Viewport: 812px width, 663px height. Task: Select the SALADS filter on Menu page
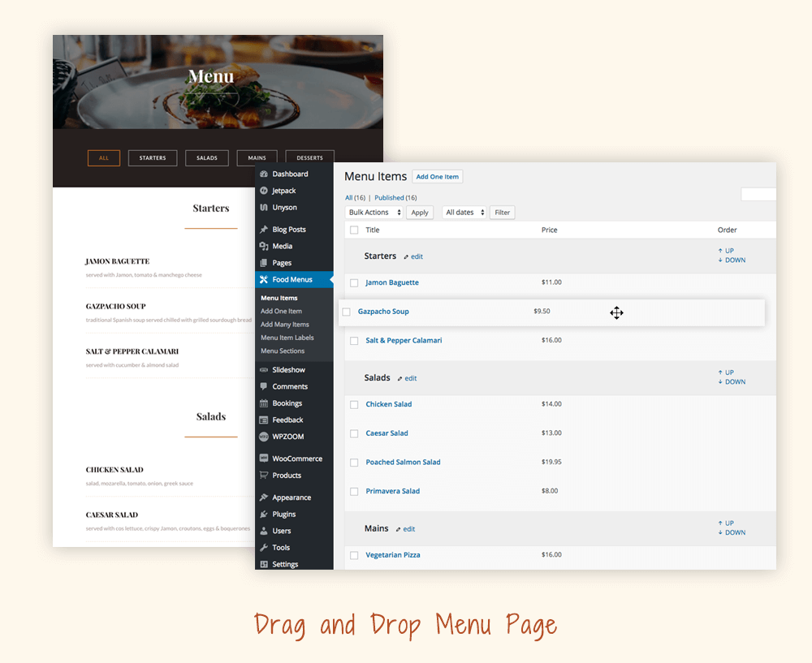click(207, 158)
